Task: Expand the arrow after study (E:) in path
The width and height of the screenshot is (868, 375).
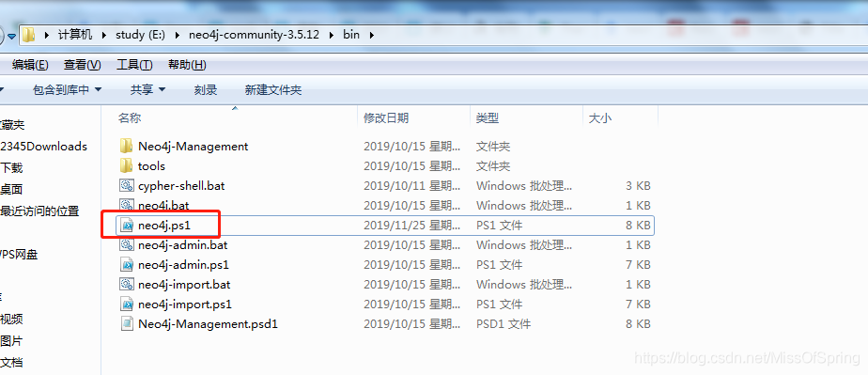Action: [178, 35]
